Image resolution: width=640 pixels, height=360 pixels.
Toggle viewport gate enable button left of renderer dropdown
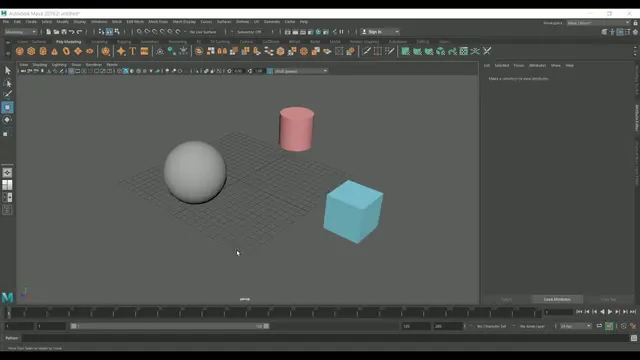point(270,71)
